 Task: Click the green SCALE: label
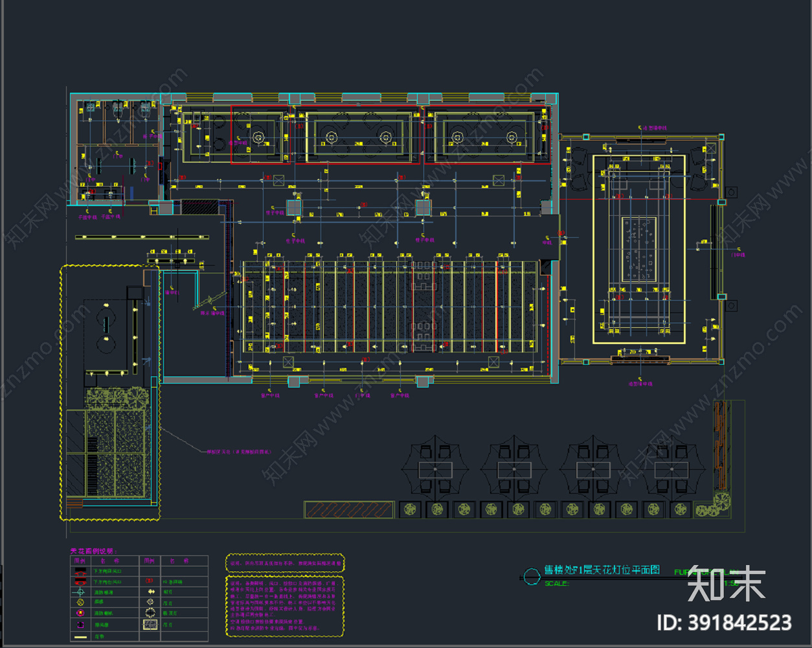pos(556,583)
